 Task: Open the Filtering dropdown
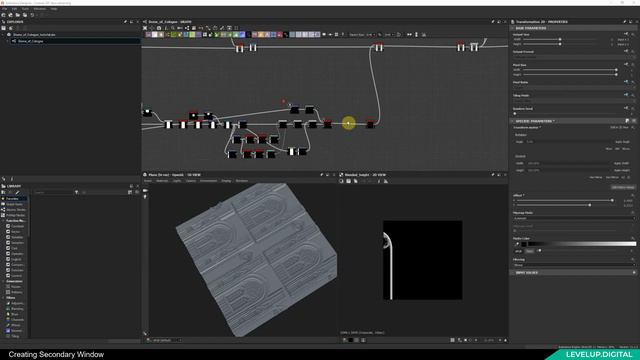[574, 265]
